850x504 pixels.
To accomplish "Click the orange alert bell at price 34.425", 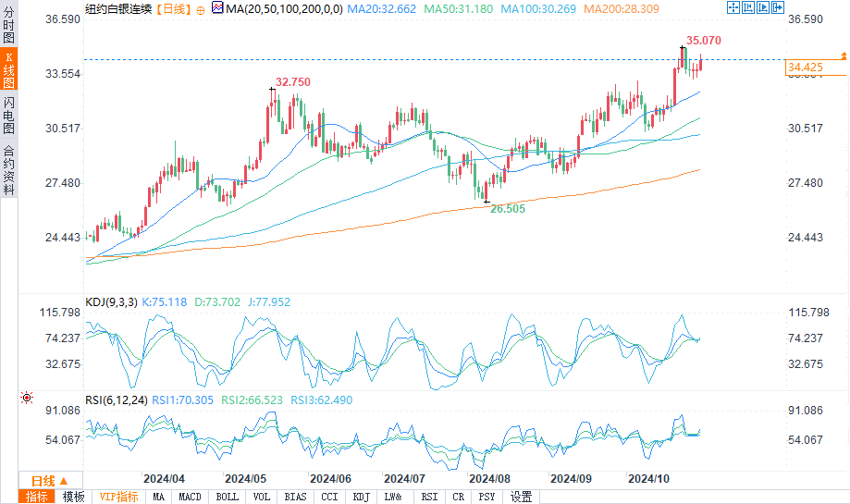I will tap(844, 57).
